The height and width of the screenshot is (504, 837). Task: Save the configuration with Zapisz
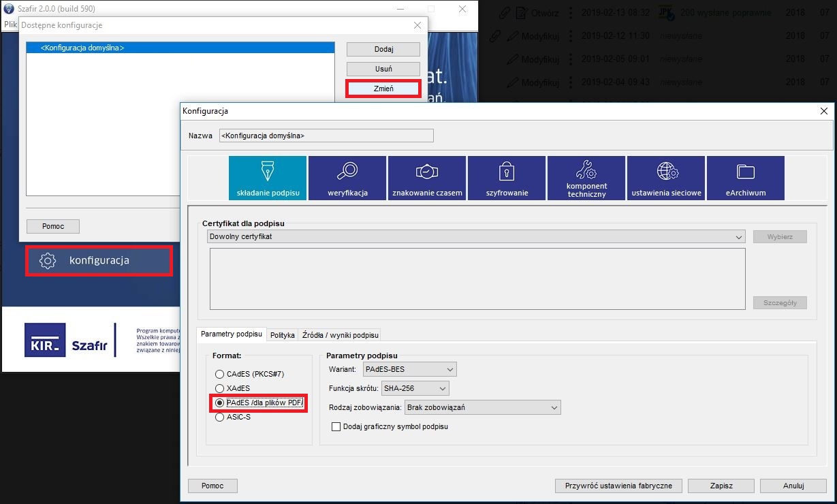tap(721, 486)
